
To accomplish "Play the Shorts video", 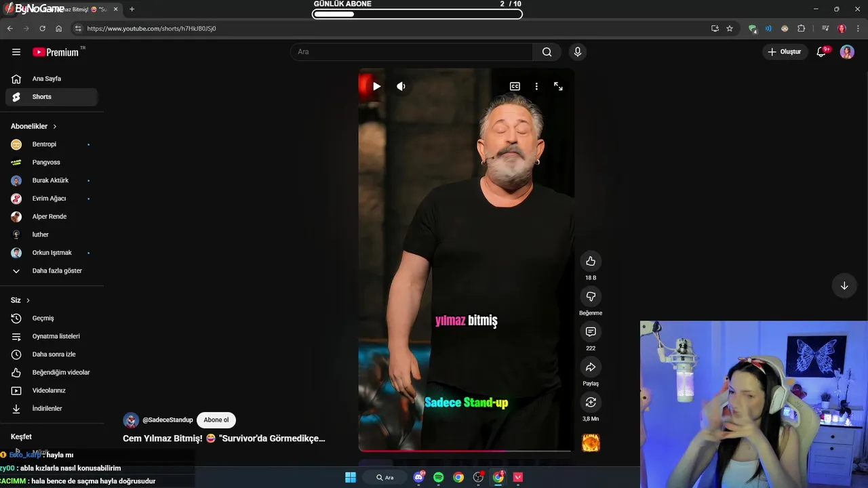I will [376, 86].
